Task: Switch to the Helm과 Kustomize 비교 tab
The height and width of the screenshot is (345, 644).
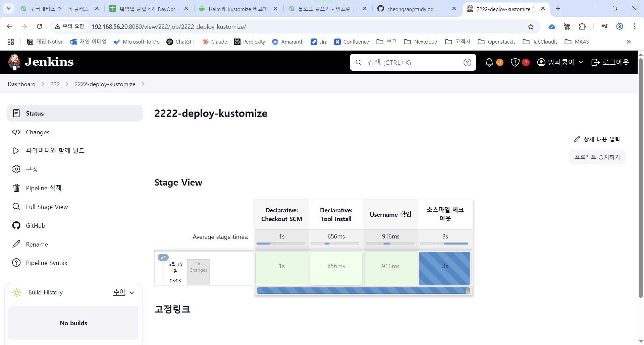Action: [238, 9]
